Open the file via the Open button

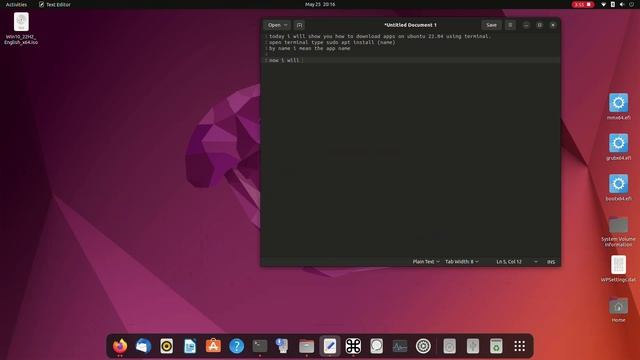(x=274, y=25)
